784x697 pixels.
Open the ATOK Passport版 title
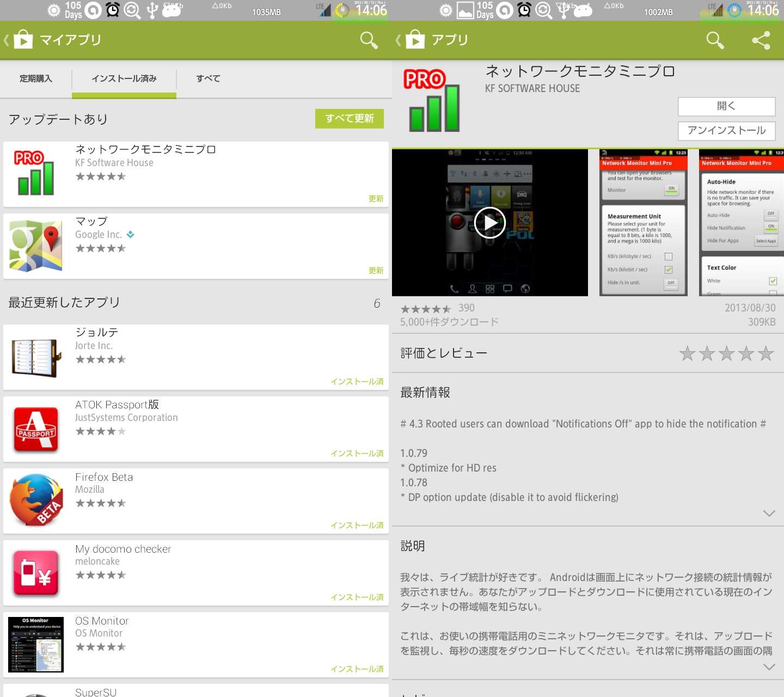click(117, 405)
